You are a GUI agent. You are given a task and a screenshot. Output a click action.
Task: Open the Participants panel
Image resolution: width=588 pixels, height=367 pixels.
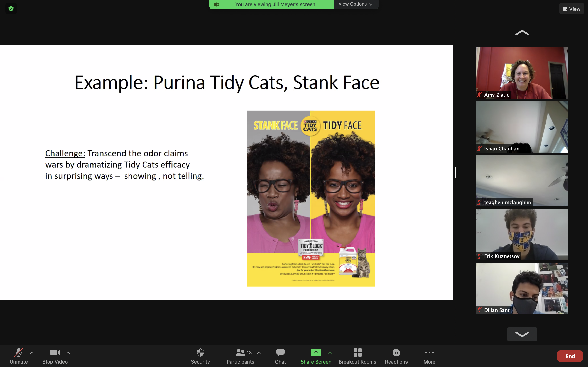pos(240,356)
